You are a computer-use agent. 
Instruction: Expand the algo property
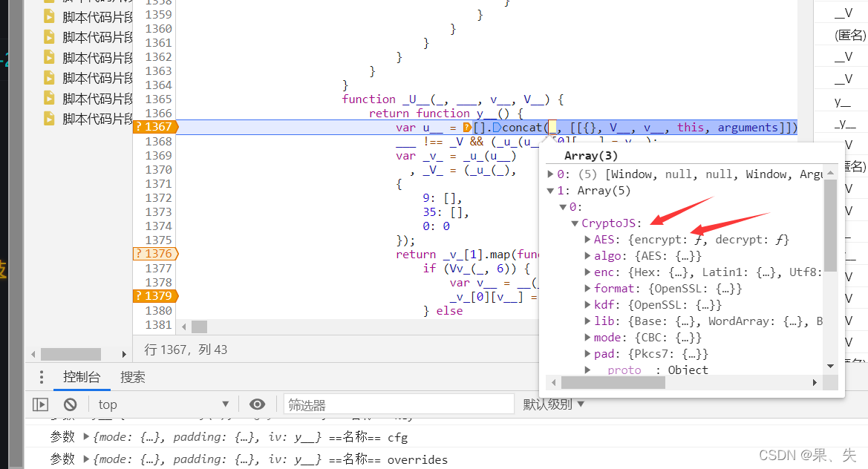(587, 256)
